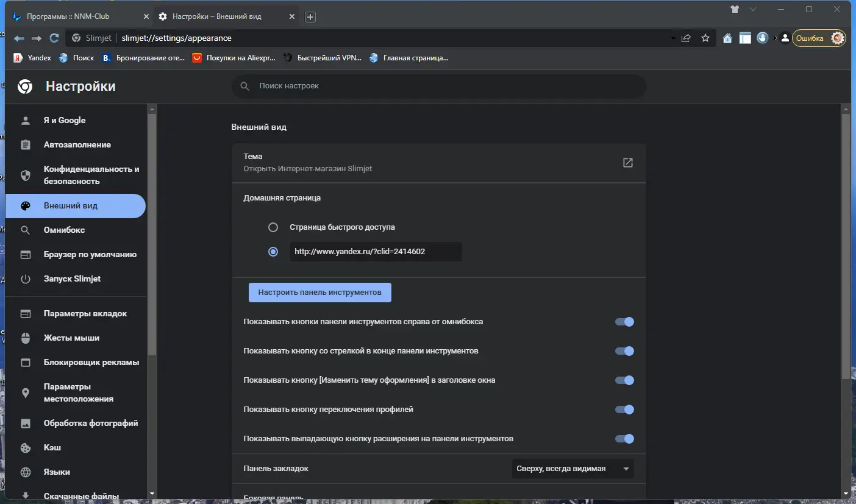
Task: Select the custom homepage URL radio button
Action: 273,252
